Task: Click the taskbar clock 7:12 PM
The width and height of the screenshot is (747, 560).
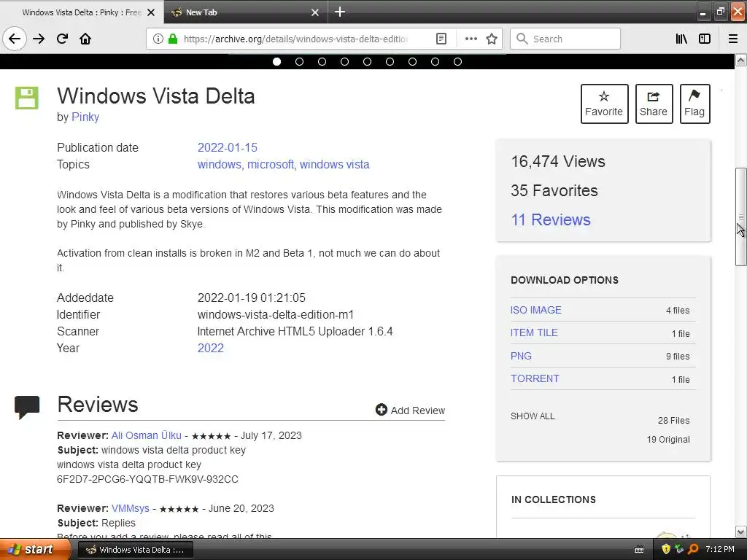Action: tap(720, 549)
